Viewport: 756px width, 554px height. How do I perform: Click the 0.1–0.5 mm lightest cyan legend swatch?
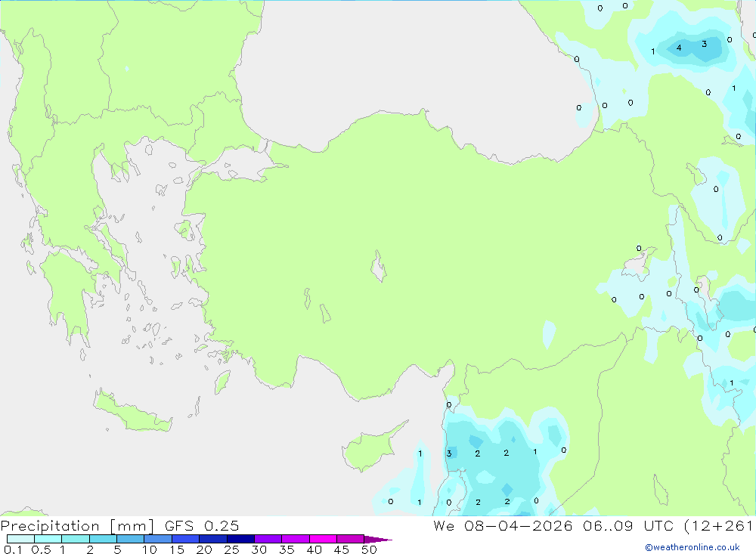(20, 539)
